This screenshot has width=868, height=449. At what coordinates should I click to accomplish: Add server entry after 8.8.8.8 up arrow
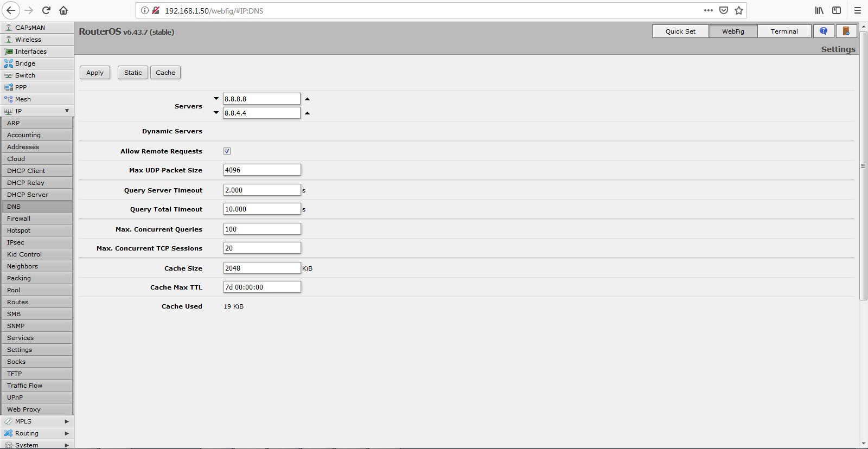coord(308,99)
